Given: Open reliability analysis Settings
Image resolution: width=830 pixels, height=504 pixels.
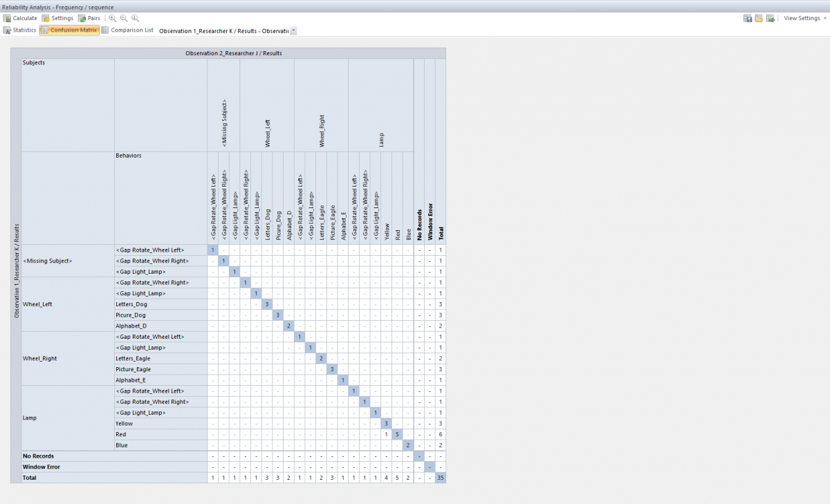Looking at the screenshot, I should [57, 18].
